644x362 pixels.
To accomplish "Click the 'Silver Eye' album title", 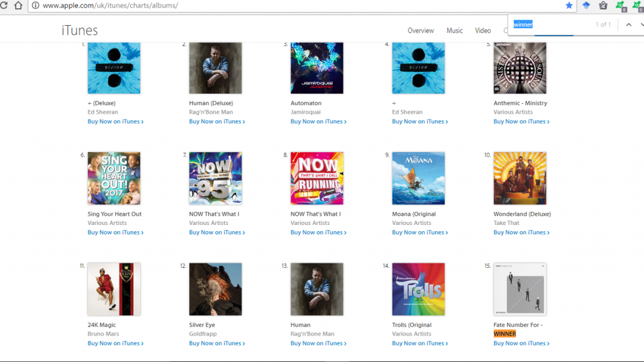I will [x=202, y=325].
